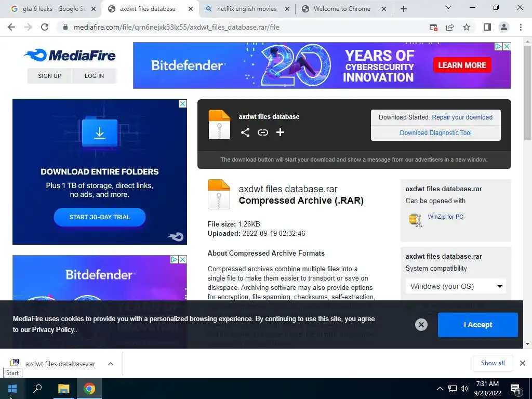Viewport: 532px width, 399px height.
Task: Click Show all downloads button
Action: (493, 363)
